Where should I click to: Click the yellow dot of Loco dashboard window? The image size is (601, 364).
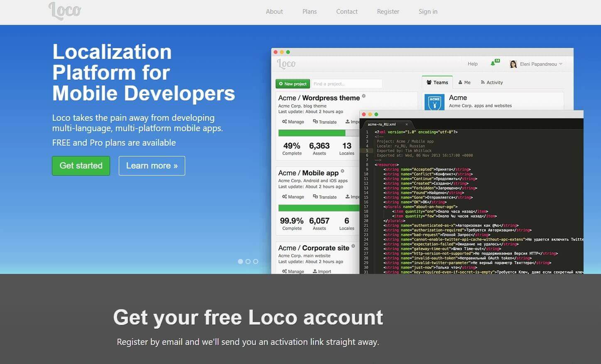[x=282, y=52]
